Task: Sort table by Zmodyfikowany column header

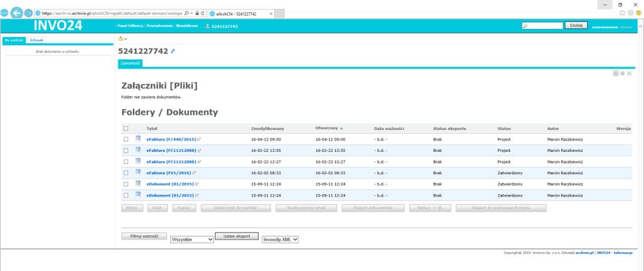Action: [x=268, y=129]
